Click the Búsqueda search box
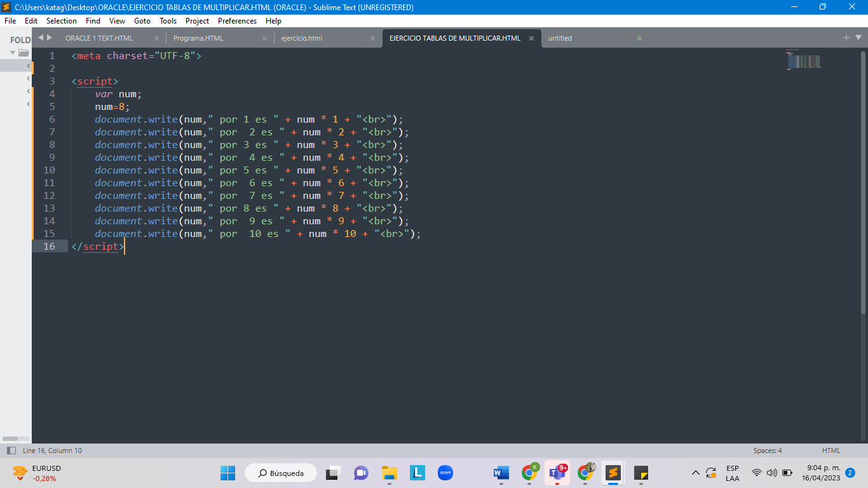 (x=282, y=473)
